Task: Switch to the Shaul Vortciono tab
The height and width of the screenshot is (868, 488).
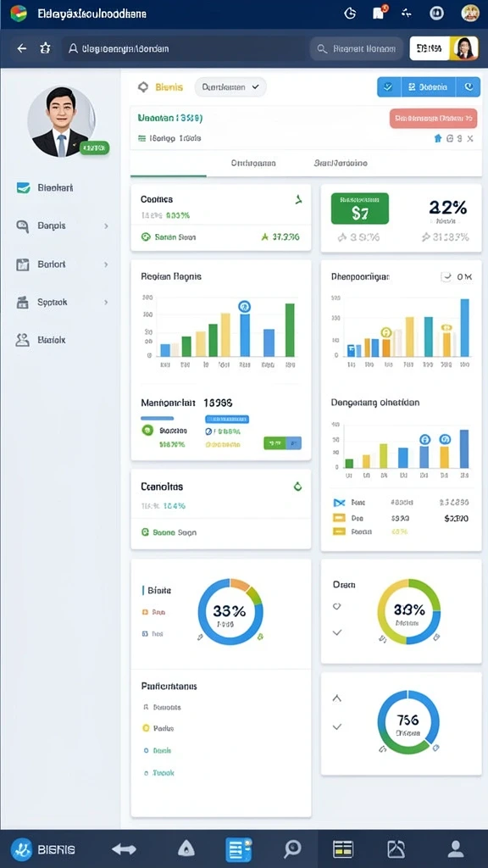Action: point(341,164)
